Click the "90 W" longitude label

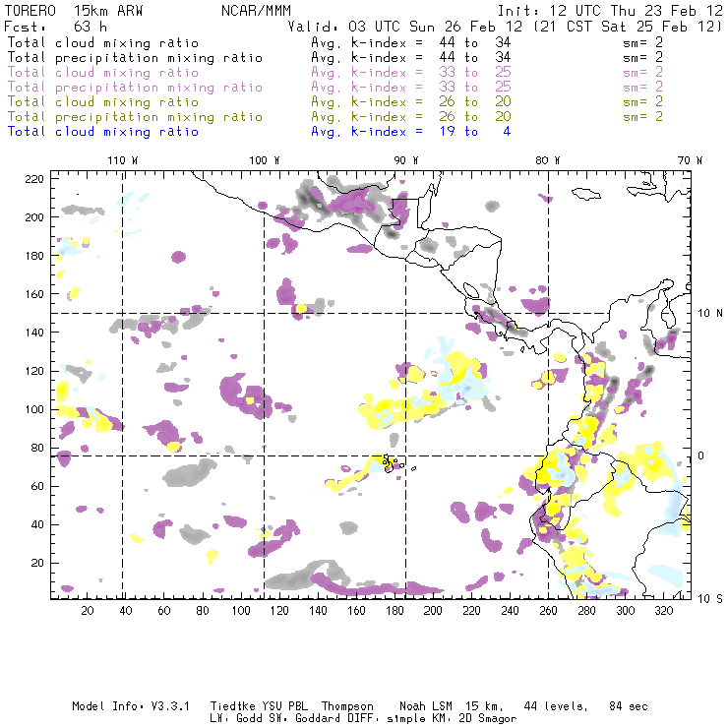pos(405,160)
